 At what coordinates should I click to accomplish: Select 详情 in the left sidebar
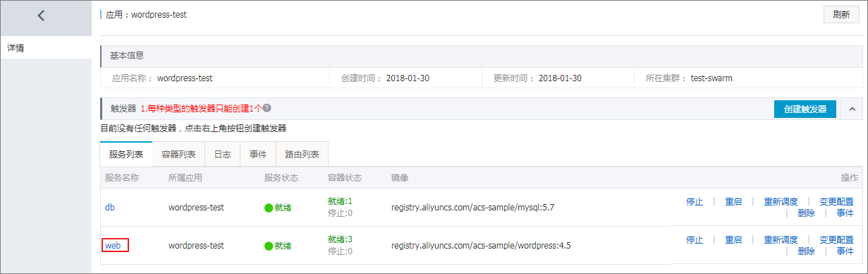pos(16,49)
